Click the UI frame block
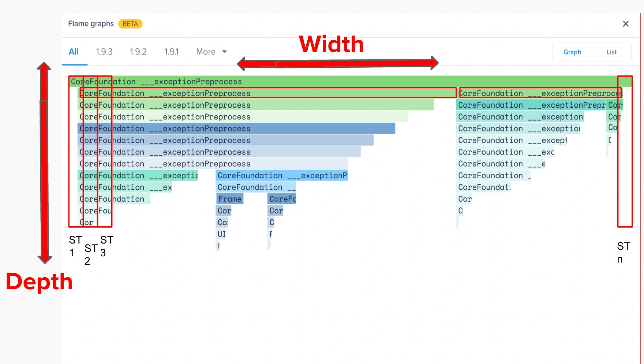The width and height of the screenshot is (644, 364). [x=221, y=234]
